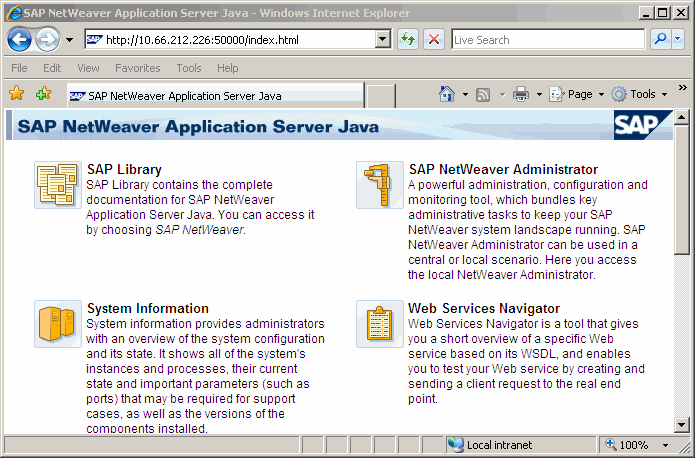Open the SAP NetWeaver Administrator caliper icon
The width and height of the screenshot is (695, 458).
(380, 185)
